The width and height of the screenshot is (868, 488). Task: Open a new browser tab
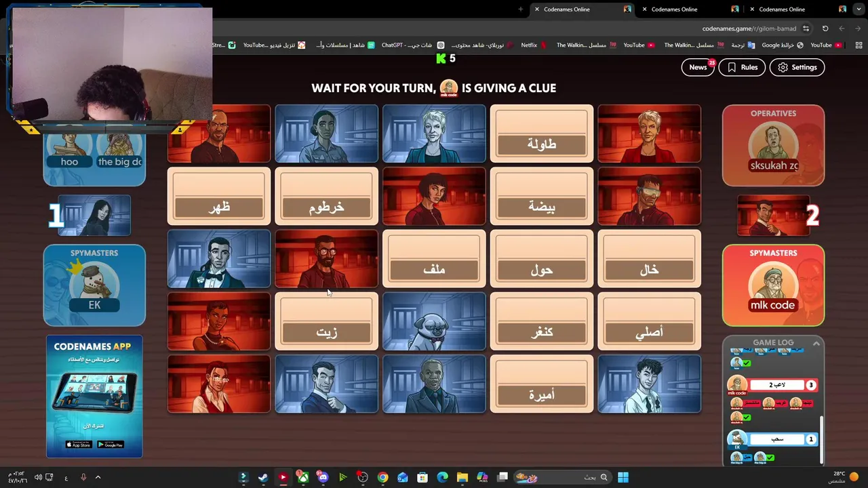520,9
